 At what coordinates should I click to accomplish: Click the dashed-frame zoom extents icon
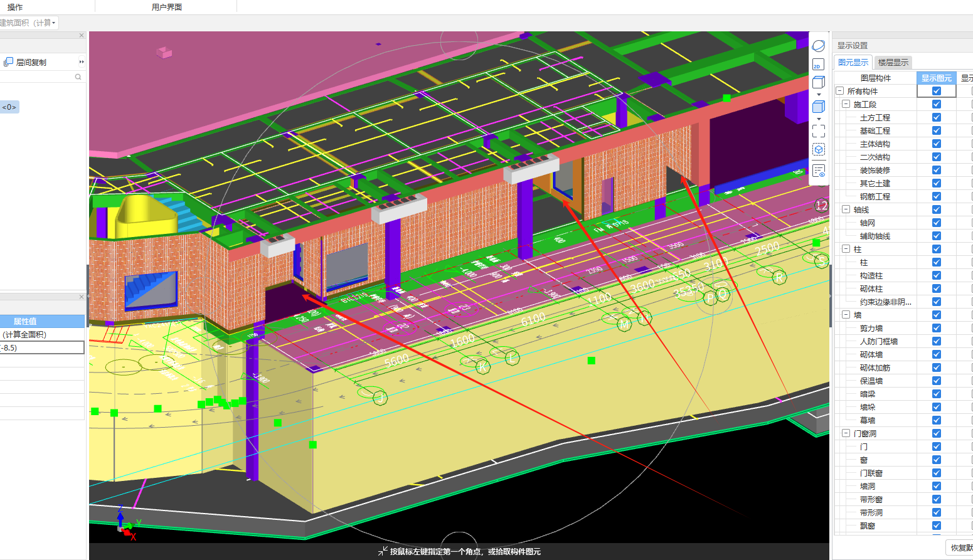[818, 130]
